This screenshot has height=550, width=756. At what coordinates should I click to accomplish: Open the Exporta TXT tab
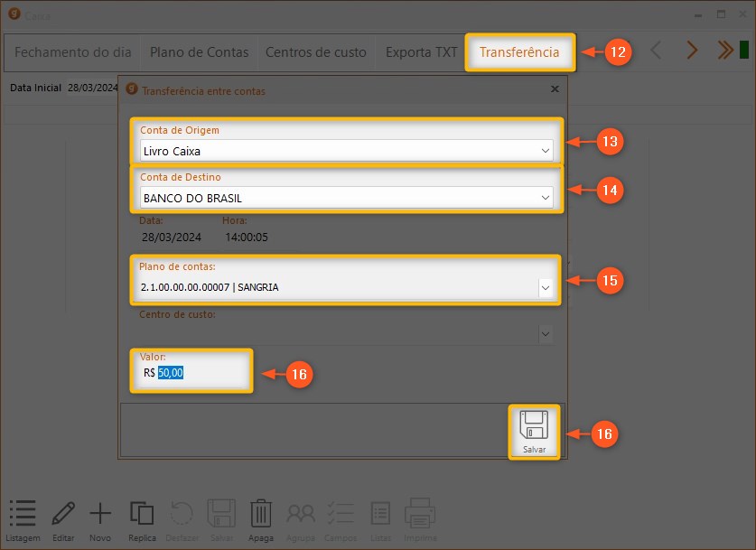pos(421,52)
